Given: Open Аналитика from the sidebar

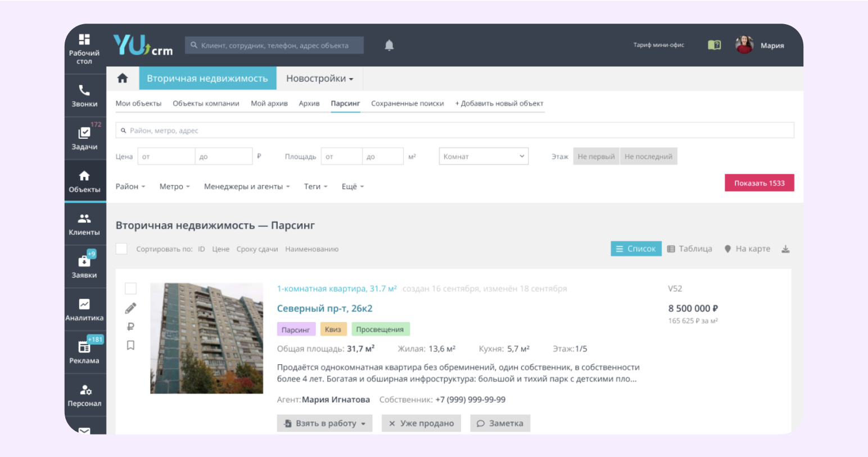Looking at the screenshot, I should (84, 309).
